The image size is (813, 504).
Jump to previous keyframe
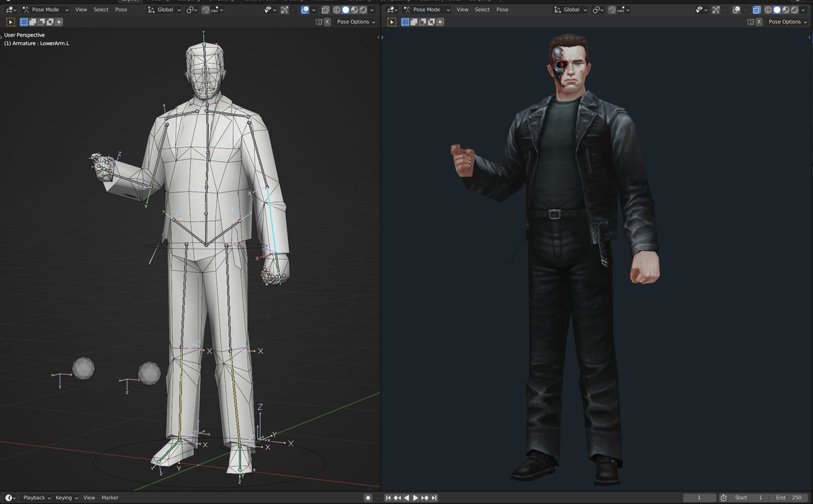tap(397, 498)
